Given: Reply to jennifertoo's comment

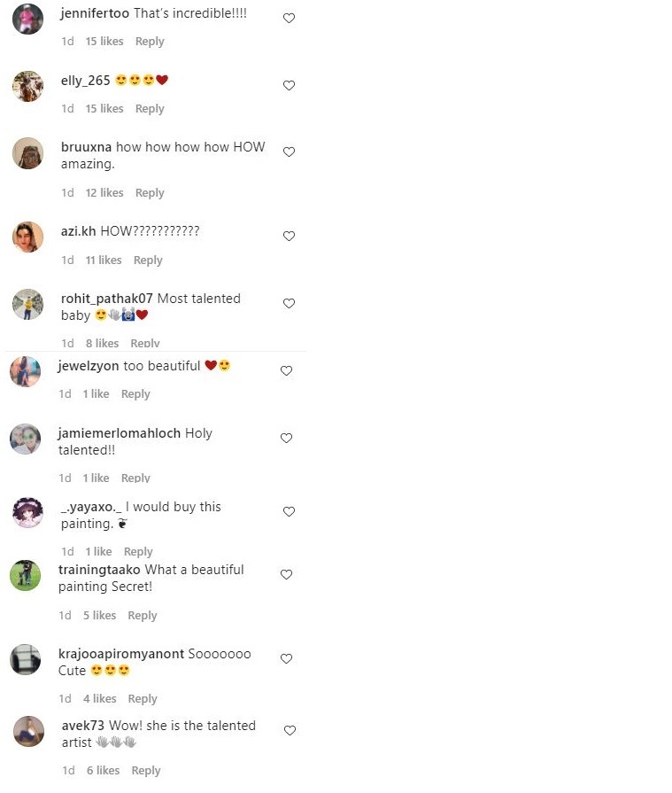Looking at the screenshot, I should [x=150, y=42].
